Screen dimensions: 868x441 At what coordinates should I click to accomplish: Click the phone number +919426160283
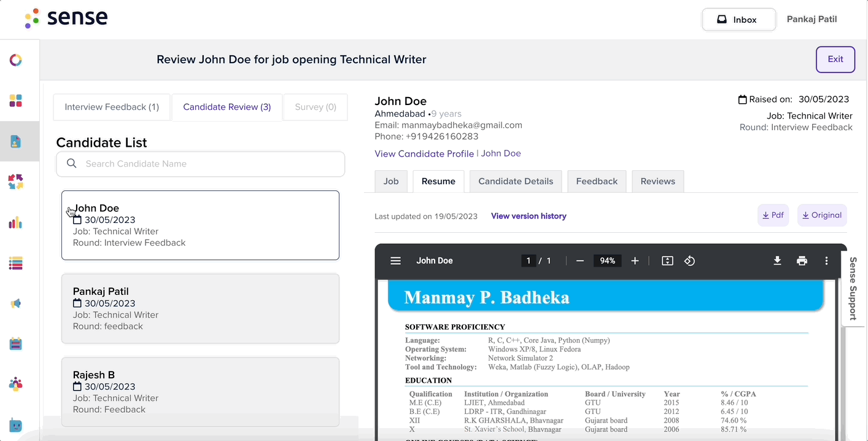[442, 136]
